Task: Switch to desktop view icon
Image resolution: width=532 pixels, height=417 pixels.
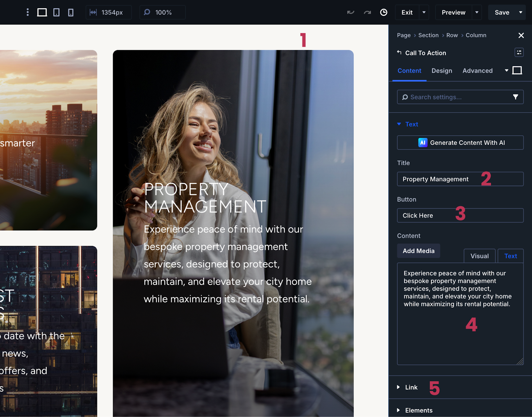Action: click(42, 12)
